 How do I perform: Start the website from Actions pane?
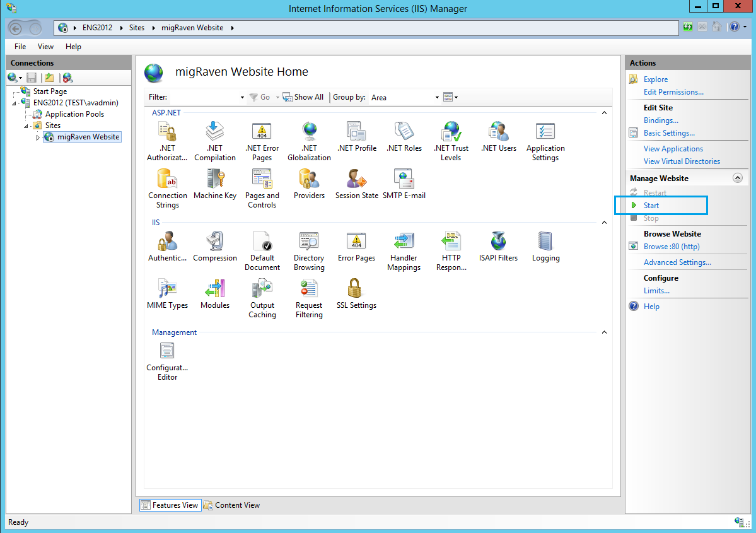(x=651, y=206)
